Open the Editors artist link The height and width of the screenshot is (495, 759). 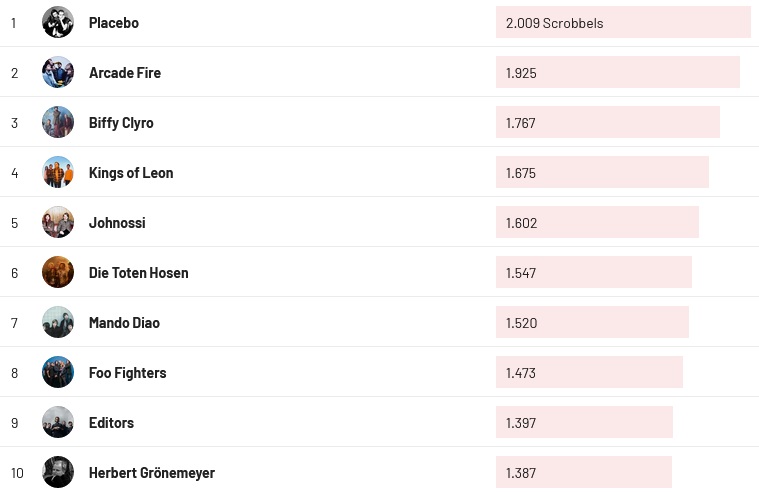pos(111,423)
